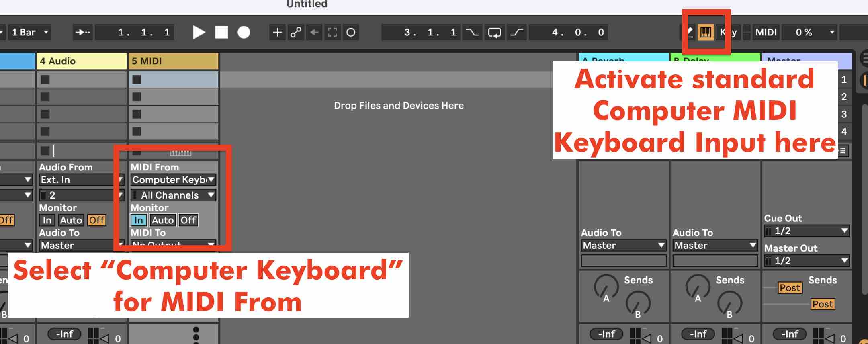
Task: Set 4 Audio track monitor to Off
Action: (97, 220)
